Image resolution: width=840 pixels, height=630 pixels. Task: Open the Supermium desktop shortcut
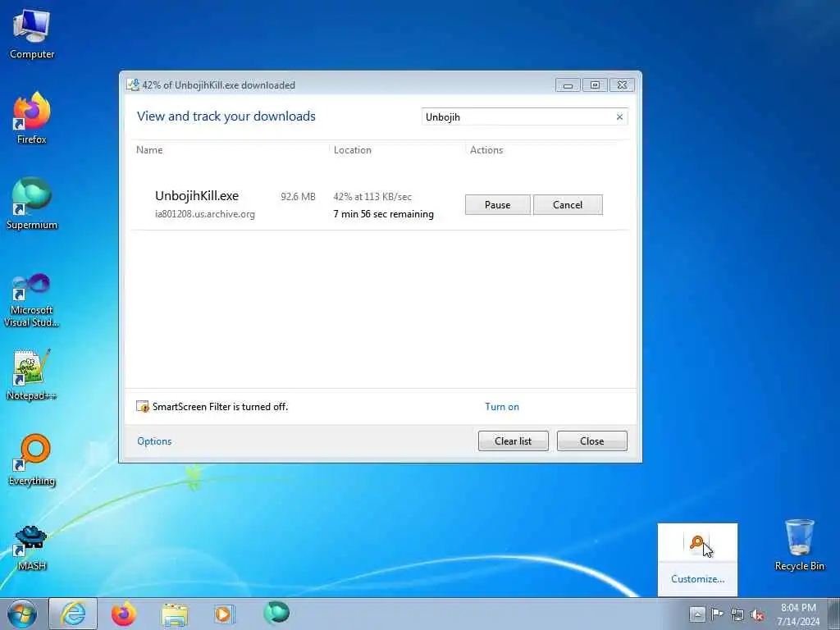pos(32,203)
